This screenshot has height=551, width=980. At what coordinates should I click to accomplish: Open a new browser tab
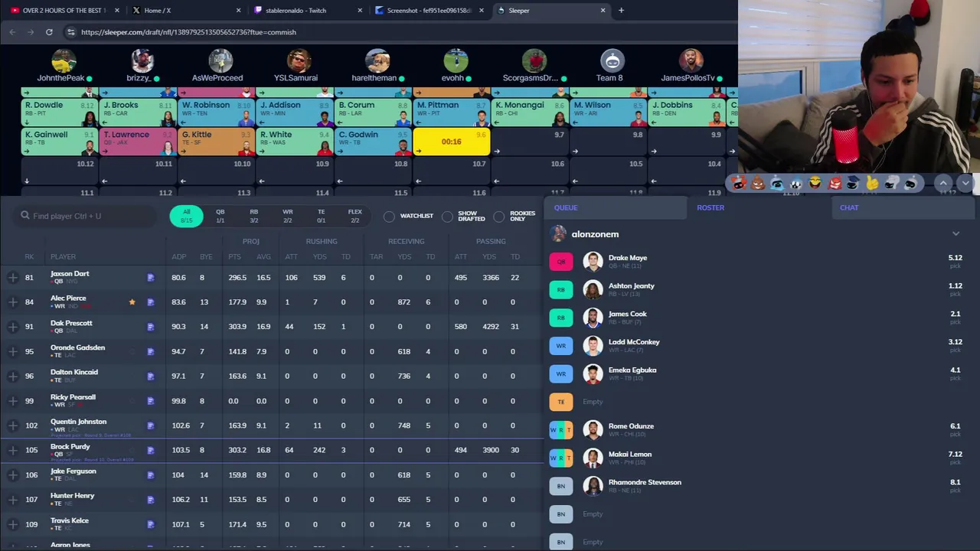621,11
